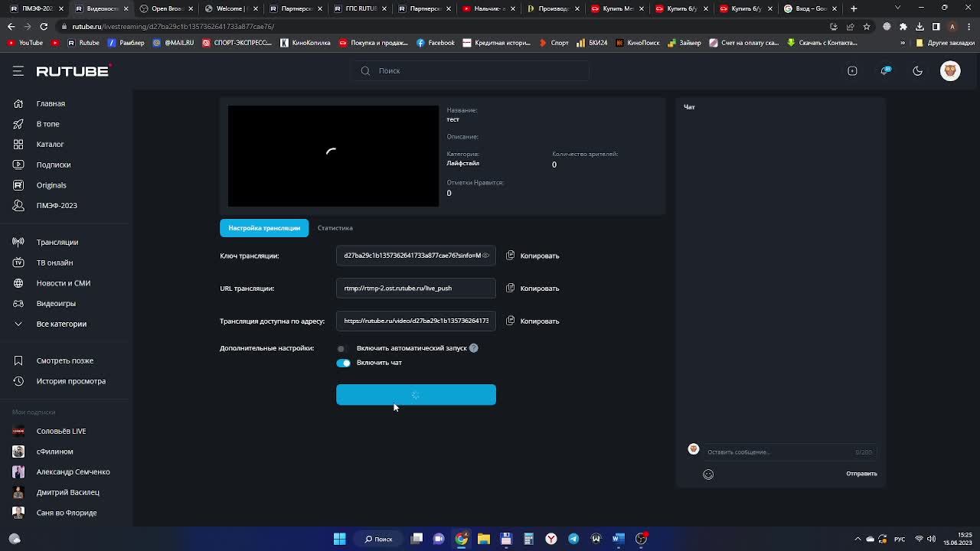Toggle Rutube dark theme moon icon
This screenshot has height=551, width=980.
click(917, 71)
